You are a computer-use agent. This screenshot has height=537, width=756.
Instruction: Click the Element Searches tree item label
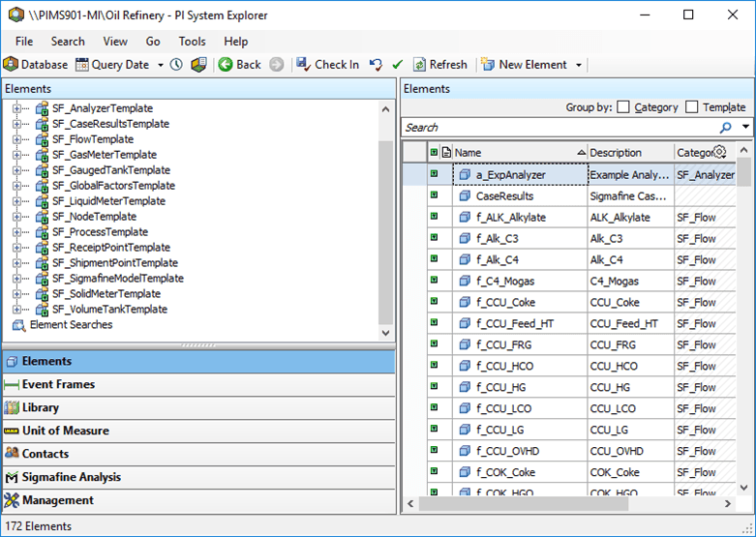(71, 324)
